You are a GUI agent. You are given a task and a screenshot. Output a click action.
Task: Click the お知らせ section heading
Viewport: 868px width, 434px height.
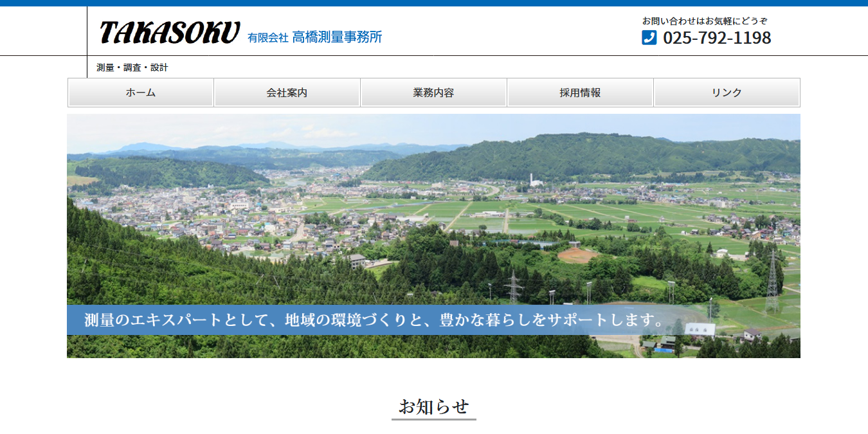(433, 406)
